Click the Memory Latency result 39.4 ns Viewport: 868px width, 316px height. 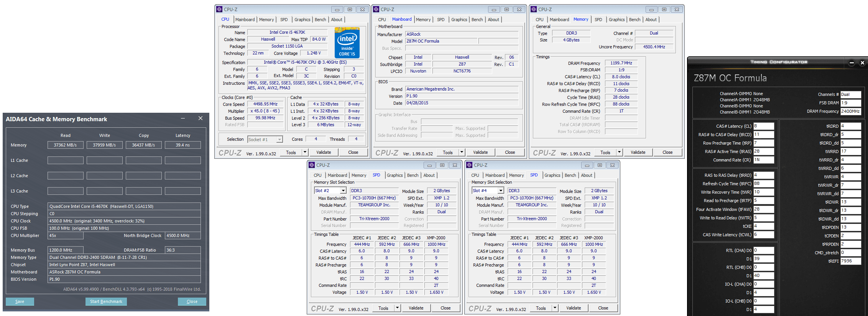pos(182,145)
